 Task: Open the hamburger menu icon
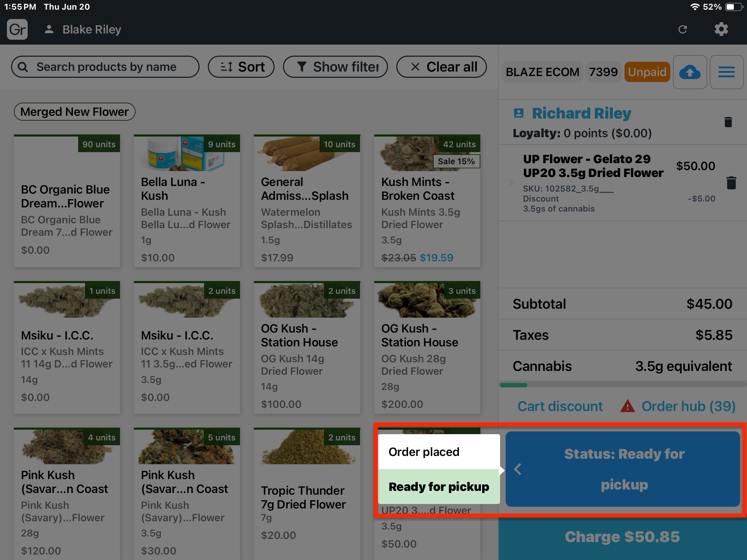(726, 72)
